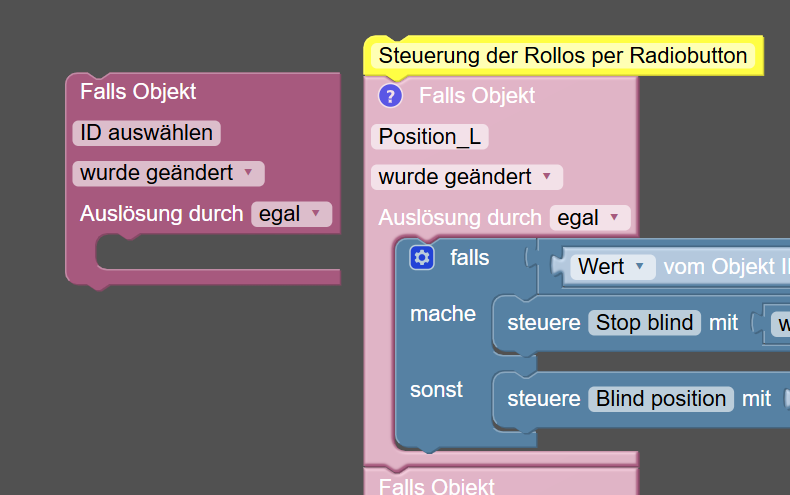Expand the pink block's wurde geändert dropdown
This screenshot has width=790, height=495.
[x=466, y=178]
